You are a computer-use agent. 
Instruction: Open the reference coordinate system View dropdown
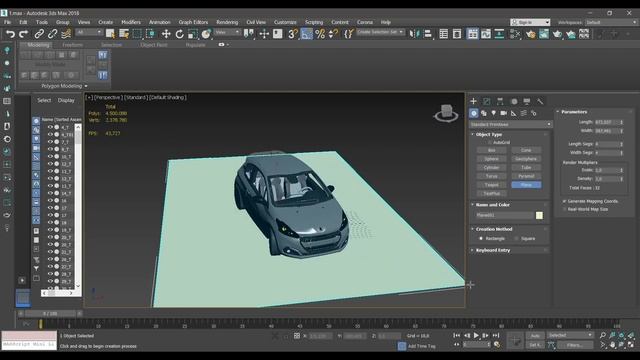[227, 32]
